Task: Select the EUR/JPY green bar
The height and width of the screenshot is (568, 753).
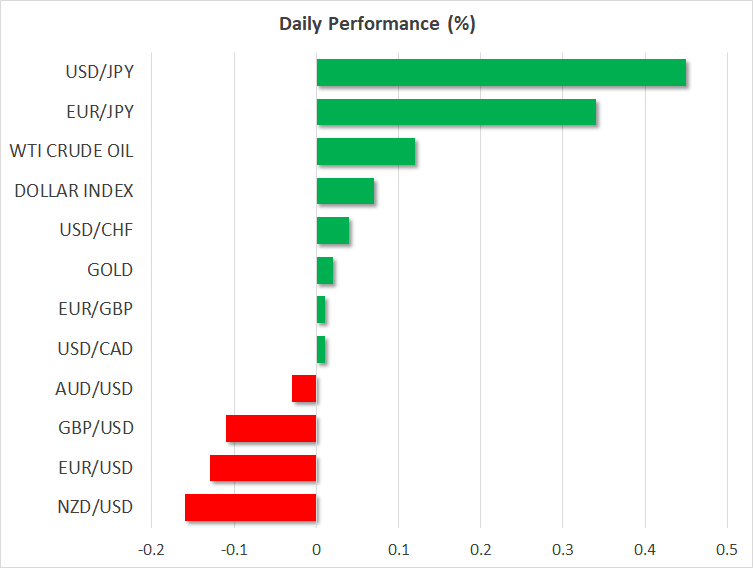Action: coord(456,113)
